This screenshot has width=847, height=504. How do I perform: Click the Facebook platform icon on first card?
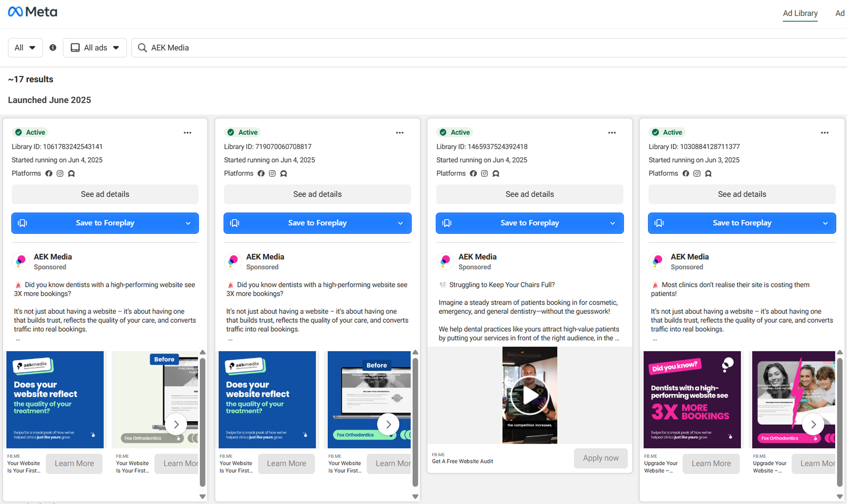(49, 173)
